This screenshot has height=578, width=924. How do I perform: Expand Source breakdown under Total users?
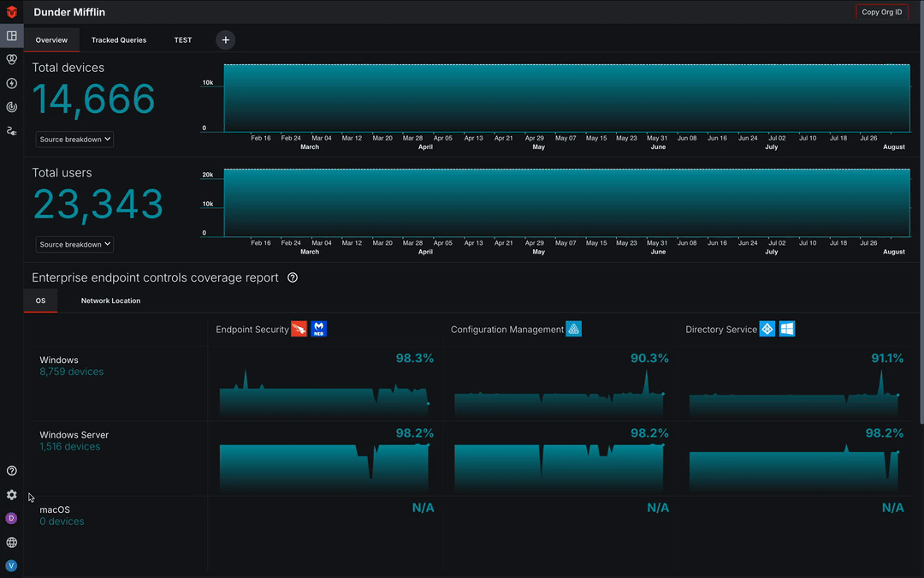74,244
